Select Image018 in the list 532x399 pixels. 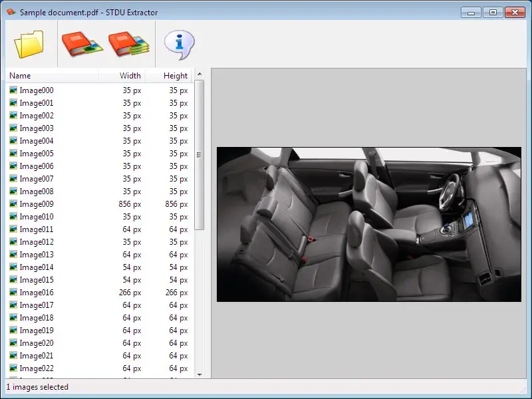(x=99, y=318)
